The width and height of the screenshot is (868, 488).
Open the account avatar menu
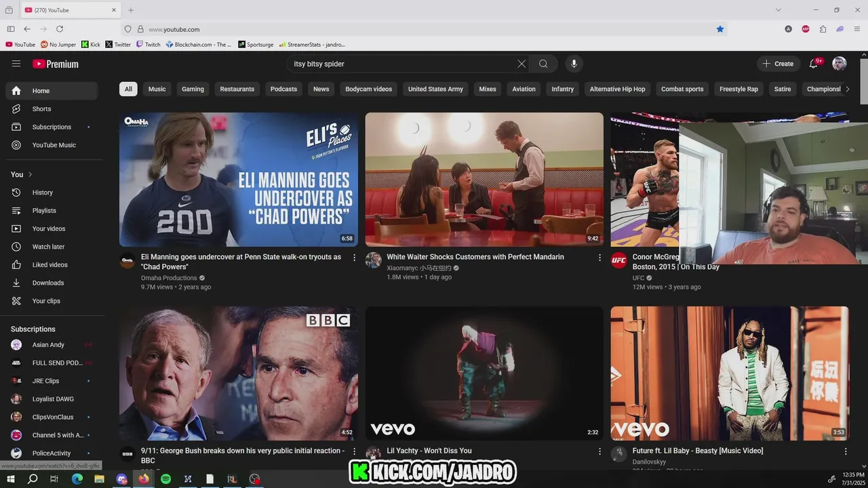point(840,64)
